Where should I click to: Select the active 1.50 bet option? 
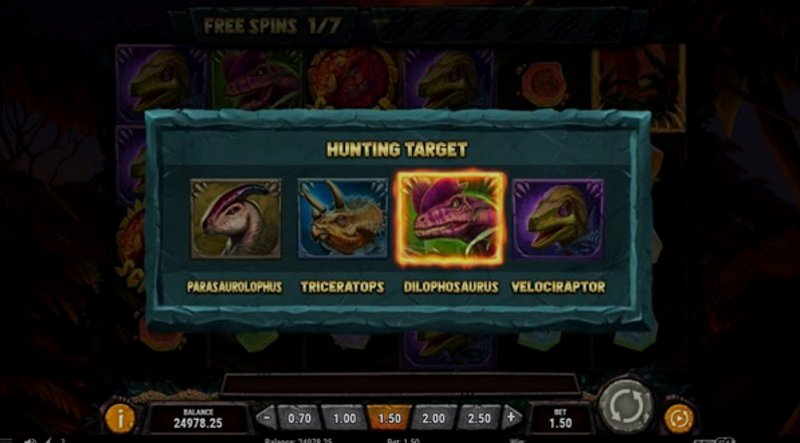click(389, 419)
